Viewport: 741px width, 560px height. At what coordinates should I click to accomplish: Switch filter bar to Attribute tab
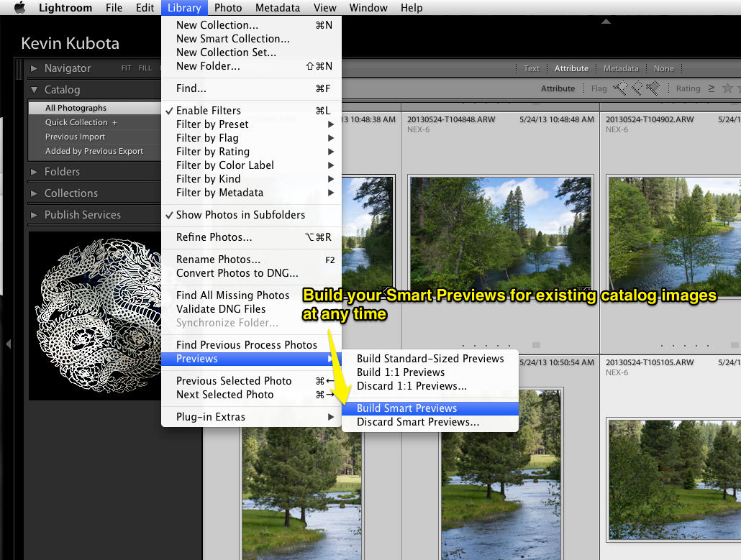[x=571, y=68]
